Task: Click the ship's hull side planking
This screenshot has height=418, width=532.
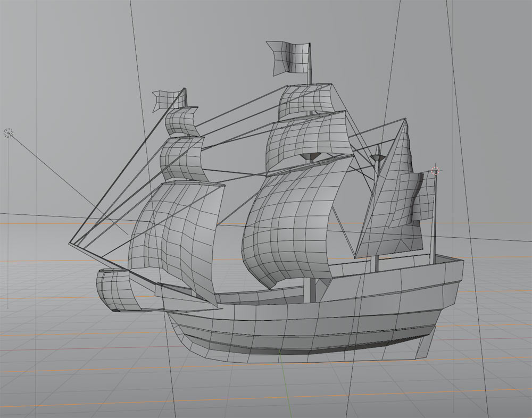Action: tap(319, 324)
